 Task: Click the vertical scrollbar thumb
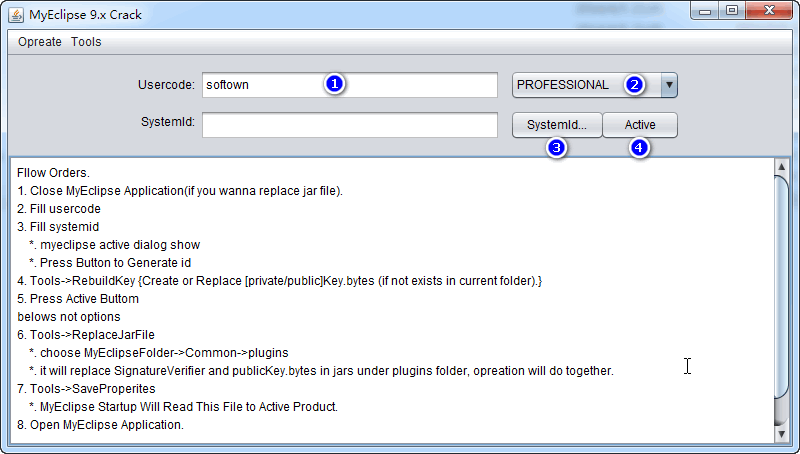click(782, 300)
